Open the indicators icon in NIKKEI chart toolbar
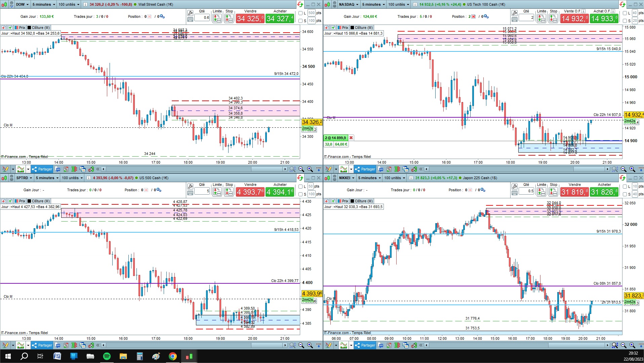Screen dimensions: 644x363 click(344, 345)
